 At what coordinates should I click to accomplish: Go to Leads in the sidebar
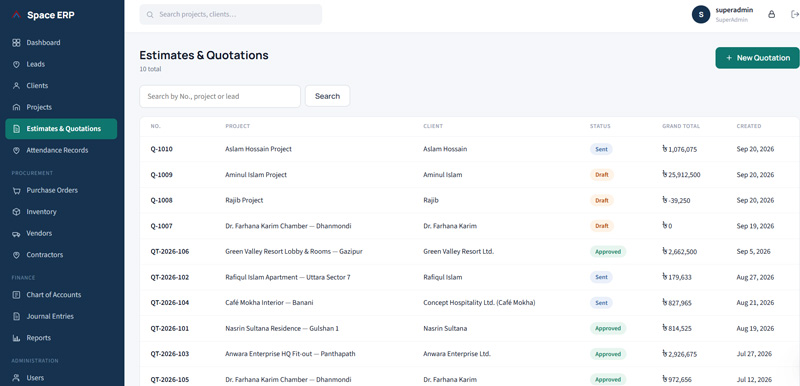tap(61, 64)
